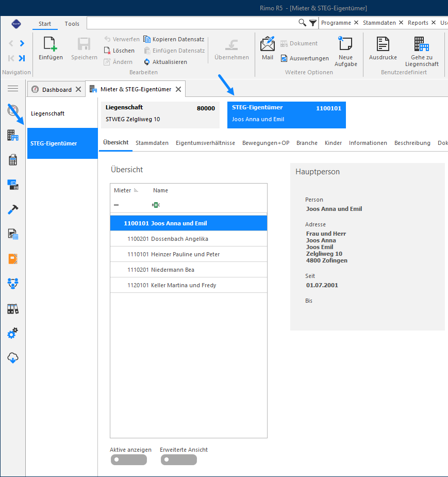Viewport: 448px width, 477px height.
Task: Click the Übernehmen icon
Action: [231, 45]
